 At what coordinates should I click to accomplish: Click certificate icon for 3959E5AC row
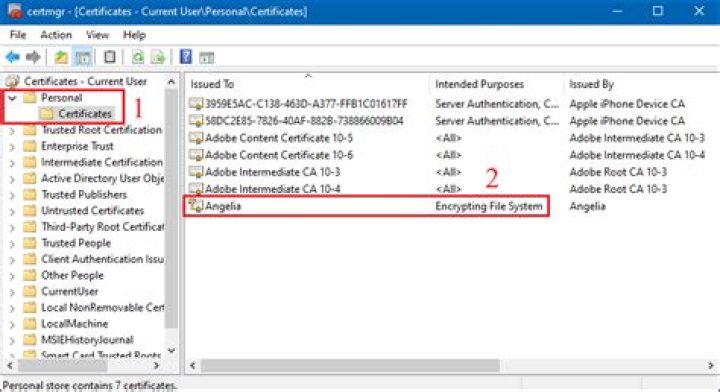point(196,104)
